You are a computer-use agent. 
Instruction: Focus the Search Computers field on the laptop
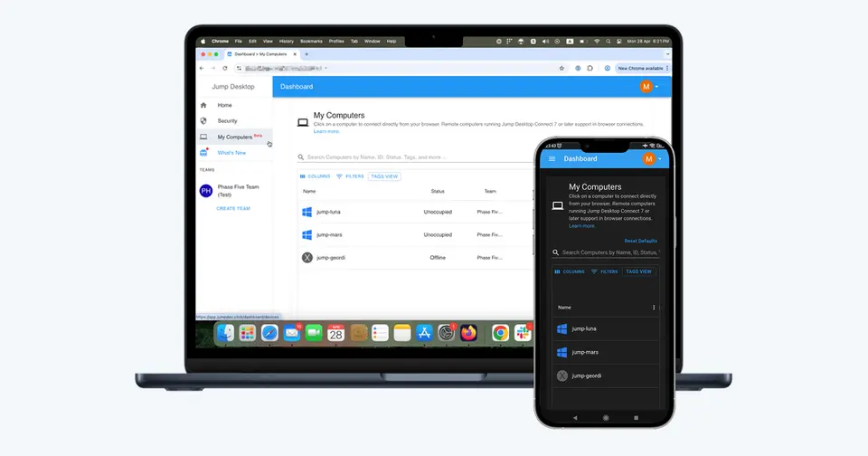[x=415, y=157]
